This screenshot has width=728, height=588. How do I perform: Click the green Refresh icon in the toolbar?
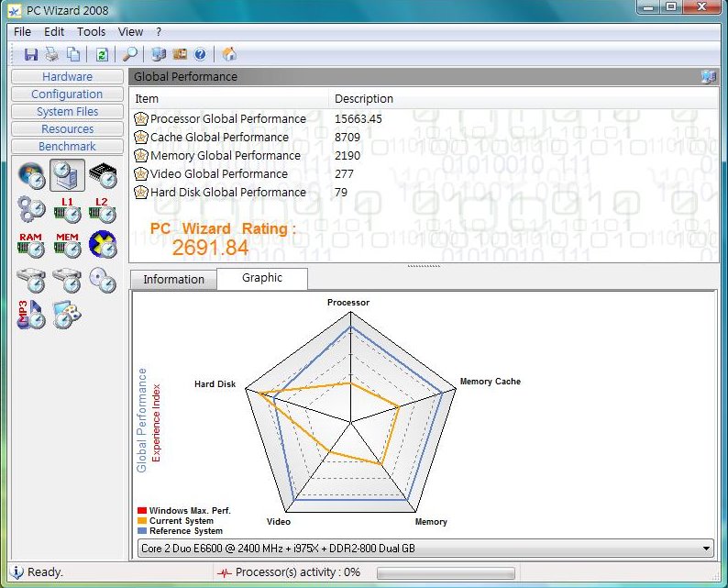pos(102,54)
